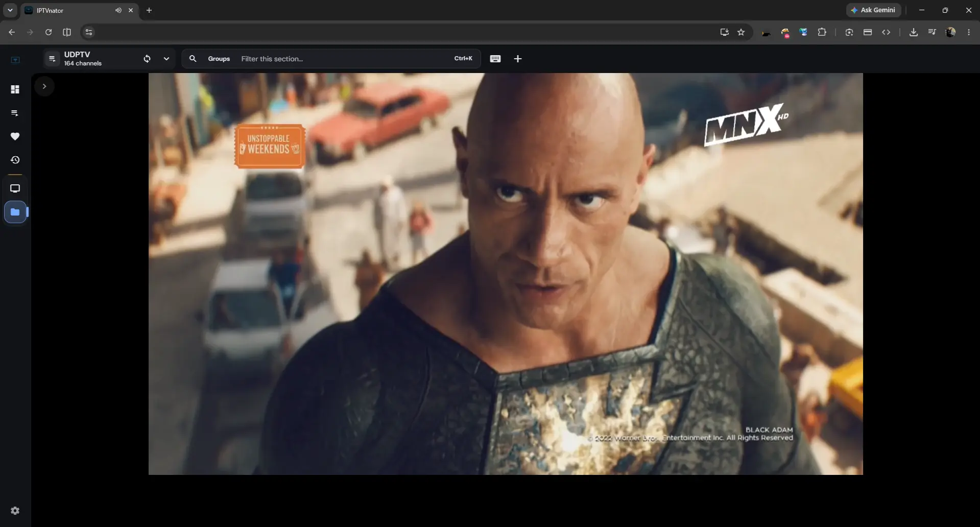
Task: Expand the channel list sidebar arrow
Action: (44, 86)
